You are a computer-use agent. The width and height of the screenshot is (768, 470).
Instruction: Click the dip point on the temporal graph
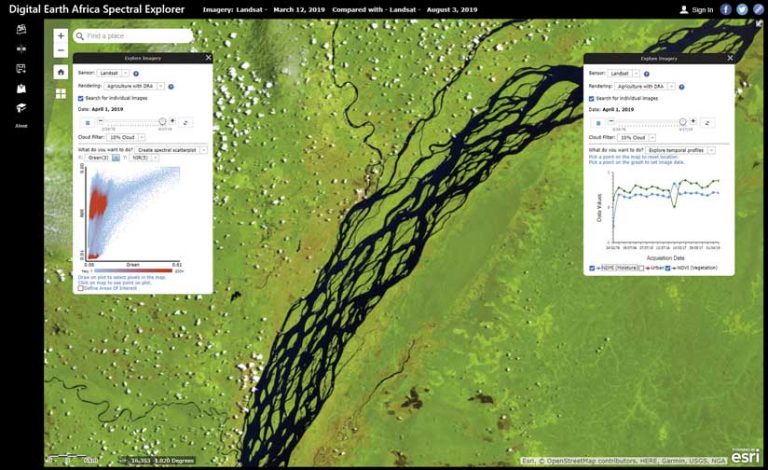pyautogui.click(x=674, y=207)
